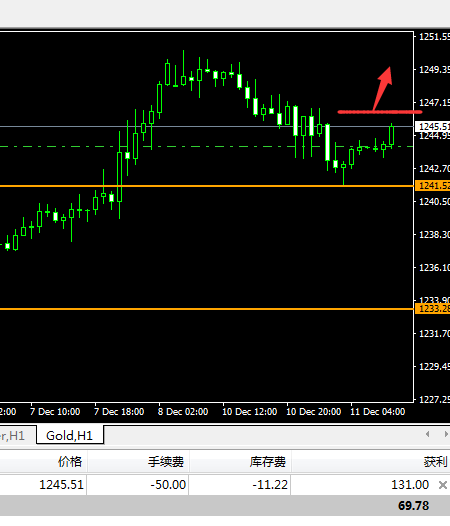
Task: Click the 10 Dec 20:00 time label
Action: tap(314, 412)
